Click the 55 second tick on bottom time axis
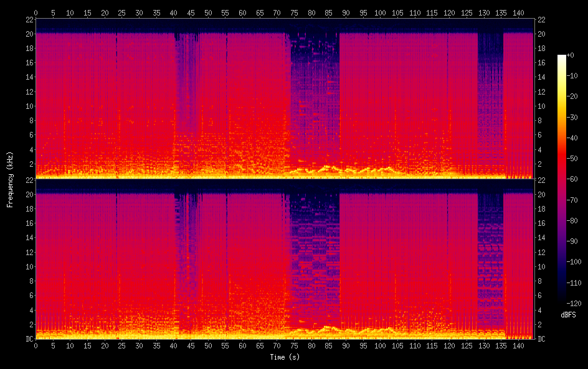Viewport: 588px width, 369px height. pos(225,345)
